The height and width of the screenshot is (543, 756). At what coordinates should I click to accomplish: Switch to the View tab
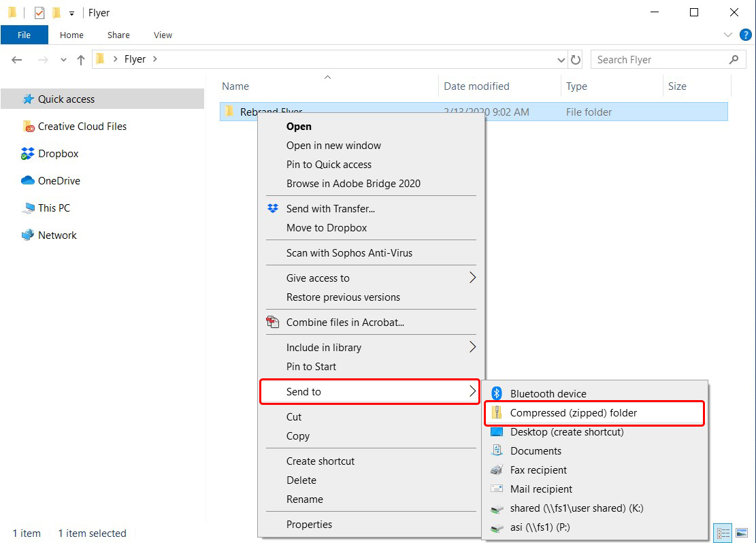(x=163, y=35)
